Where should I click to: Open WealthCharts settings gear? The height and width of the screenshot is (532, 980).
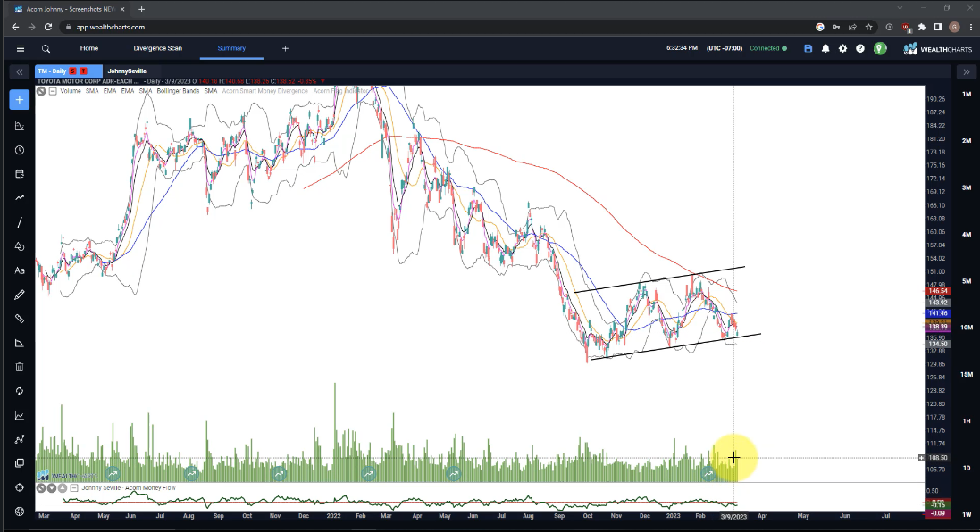coord(843,49)
